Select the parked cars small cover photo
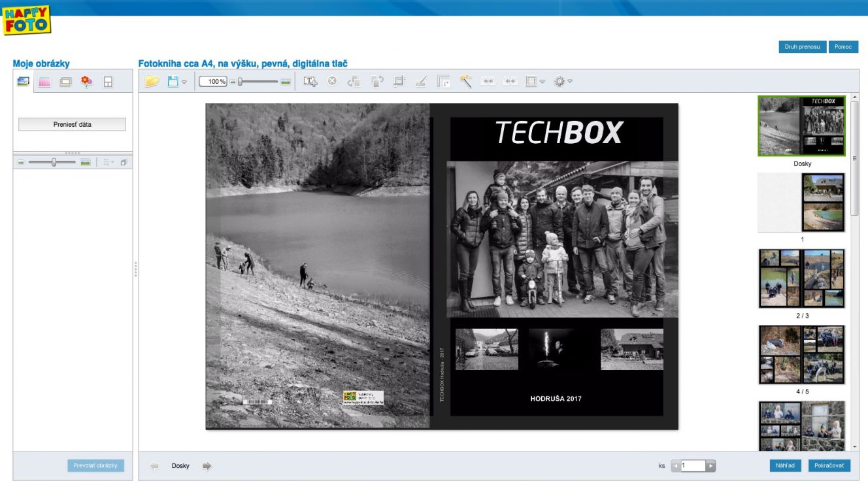This screenshot has height=485, width=868. (486, 349)
